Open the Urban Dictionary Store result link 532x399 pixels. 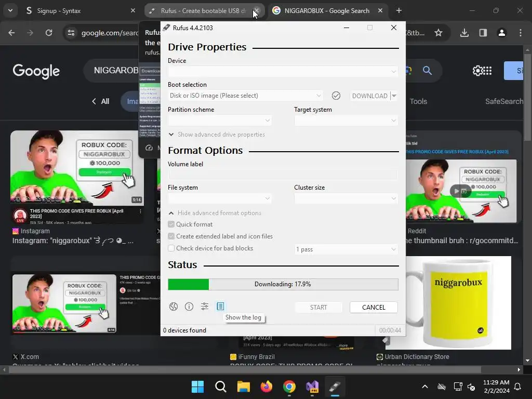[x=417, y=357]
